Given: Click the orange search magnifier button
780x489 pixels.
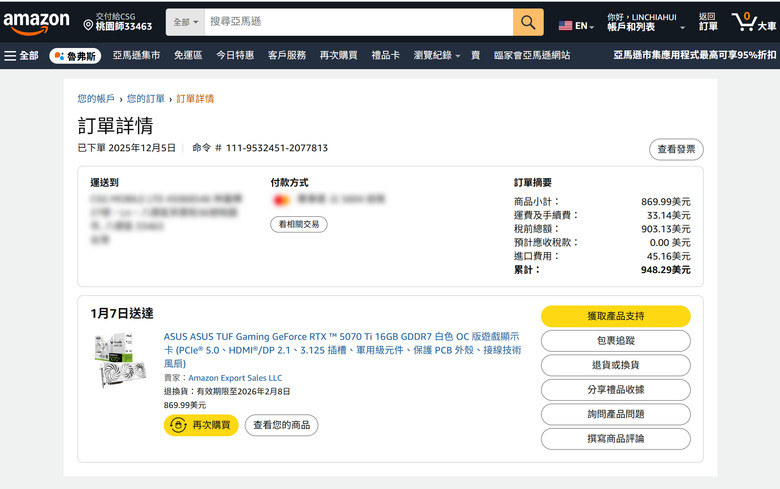Looking at the screenshot, I should (528, 22).
